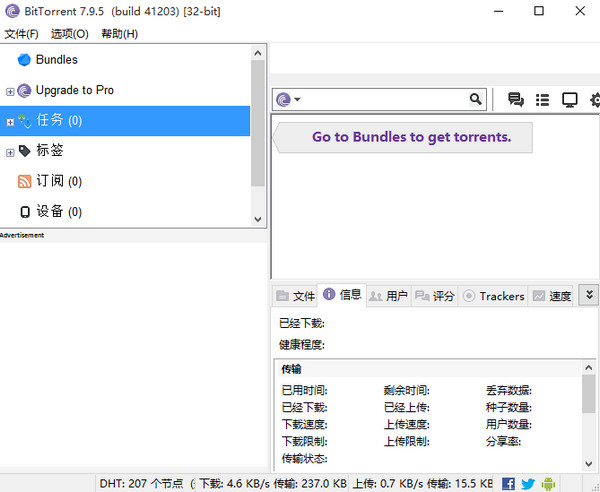Expand the 任务 tree node
This screenshot has width=600, height=492.
pos(10,122)
